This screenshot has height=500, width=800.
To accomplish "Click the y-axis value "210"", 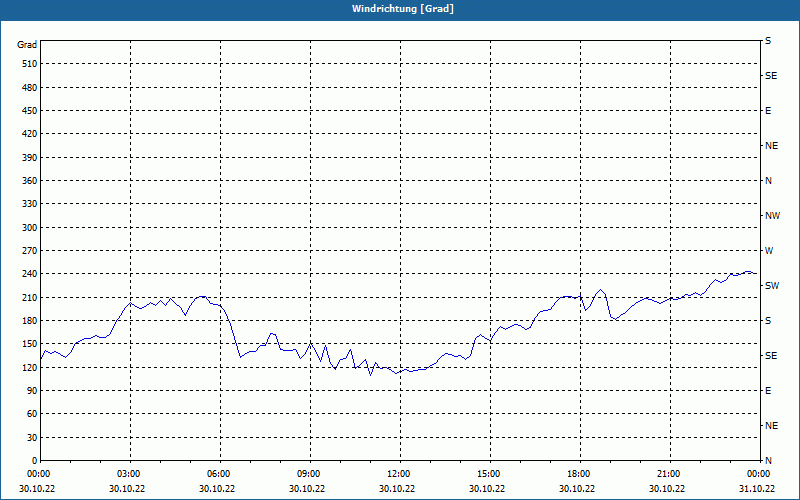I will click(x=30, y=297).
